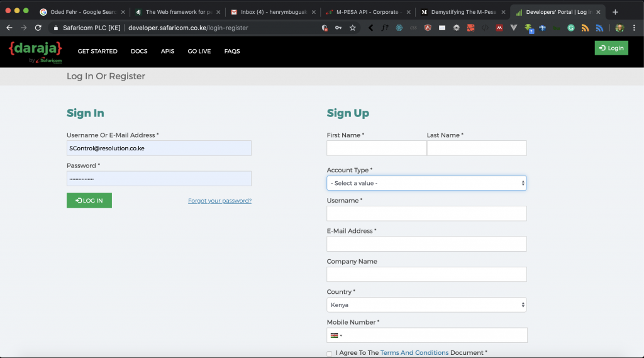Bookmark this page with the star icon
This screenshot has width=644, height=358.
pos(352,28)
